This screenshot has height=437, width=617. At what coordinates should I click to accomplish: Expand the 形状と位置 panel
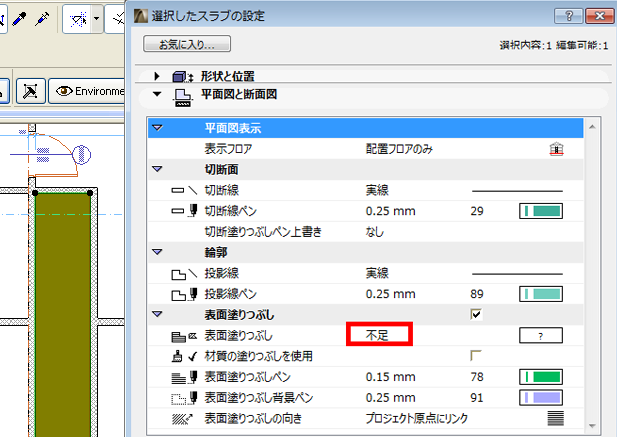tap(157, 76)
